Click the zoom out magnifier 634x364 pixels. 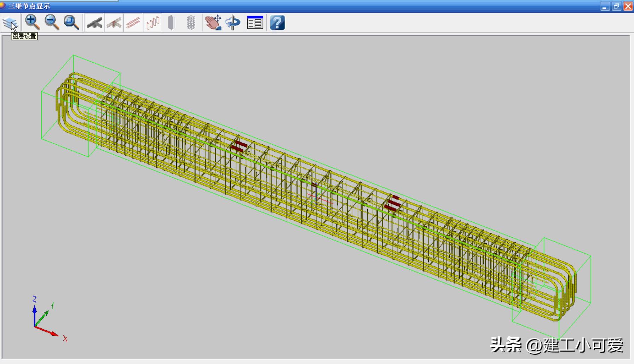pos(52,23)
